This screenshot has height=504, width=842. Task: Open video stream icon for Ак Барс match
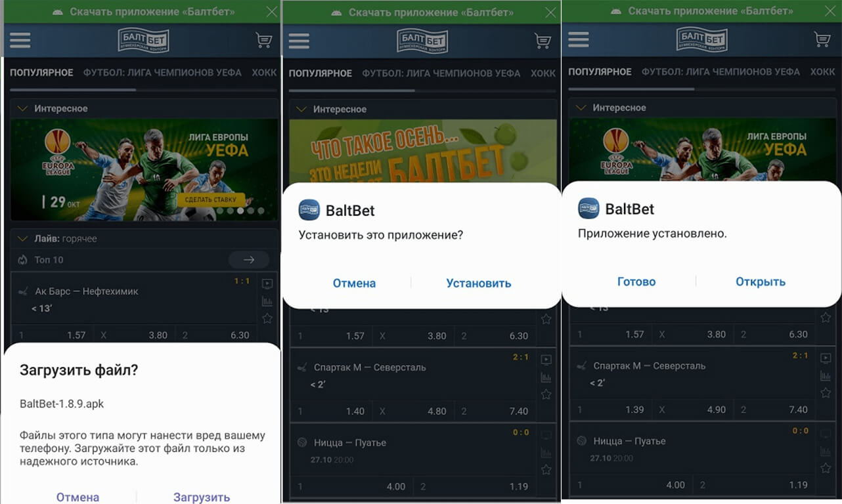(267, 284)
